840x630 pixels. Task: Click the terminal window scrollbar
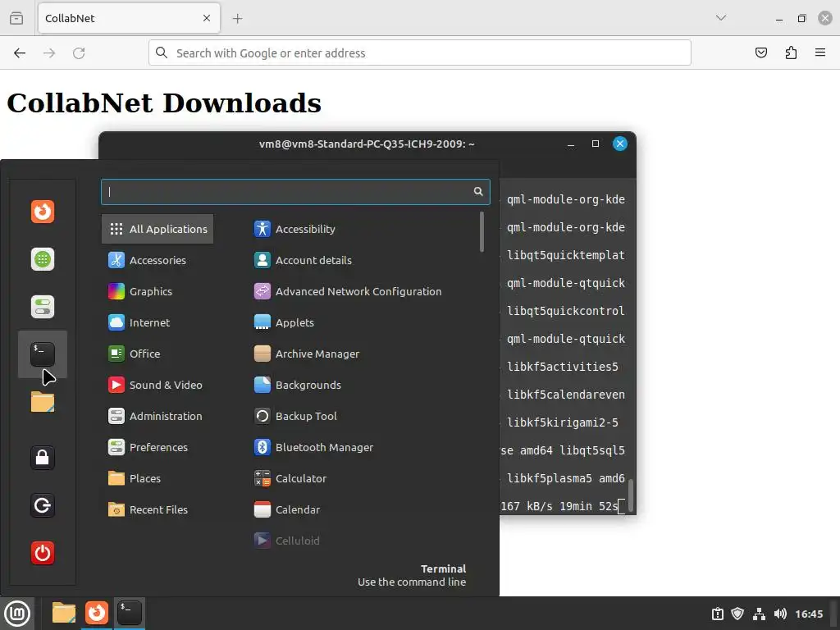click(631, 495)
